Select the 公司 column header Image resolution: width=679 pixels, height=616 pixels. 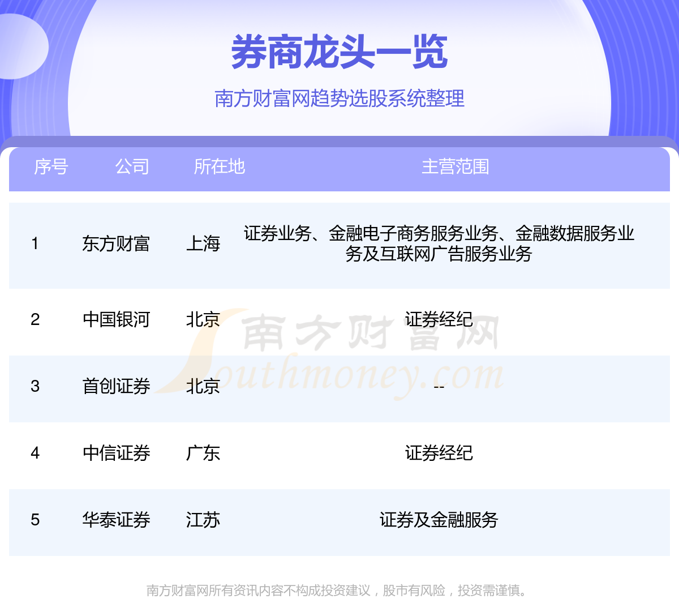pyautogui.click(x=132, y=166)
